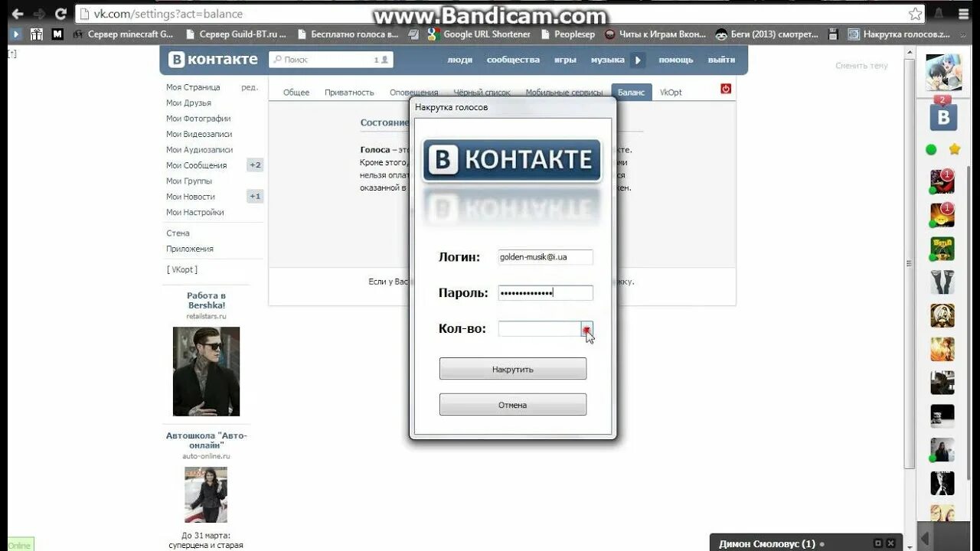Click the yellow star favorites icon
Image resolution: width=980 pixels, height=551 pixels.
pyautogui.click(x=954, y=149)
